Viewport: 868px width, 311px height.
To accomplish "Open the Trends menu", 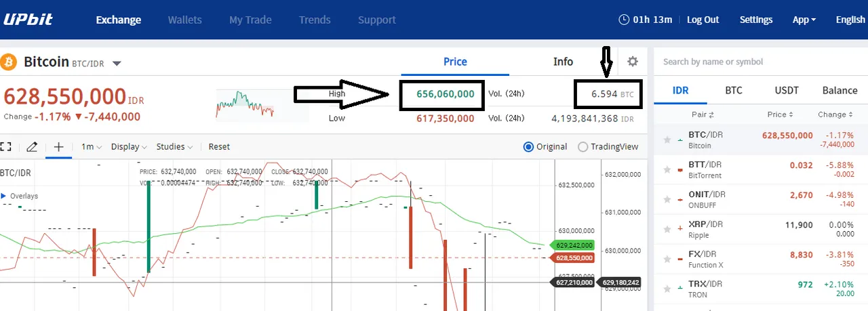I will [315, 20].
